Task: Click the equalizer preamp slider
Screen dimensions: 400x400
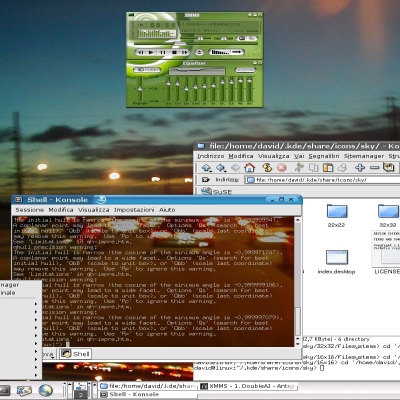Action: click(140, 89)
